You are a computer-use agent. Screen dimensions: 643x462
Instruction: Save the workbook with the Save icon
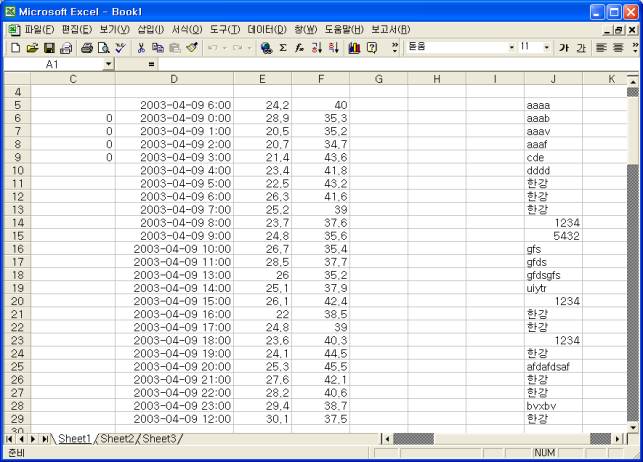[x=49, y=47]
